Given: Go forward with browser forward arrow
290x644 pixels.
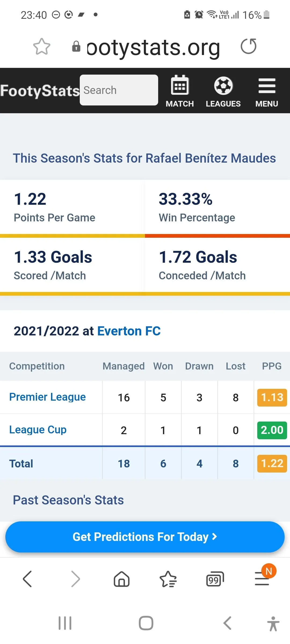Looking at the screenshot, I should [x=75, y=579].
